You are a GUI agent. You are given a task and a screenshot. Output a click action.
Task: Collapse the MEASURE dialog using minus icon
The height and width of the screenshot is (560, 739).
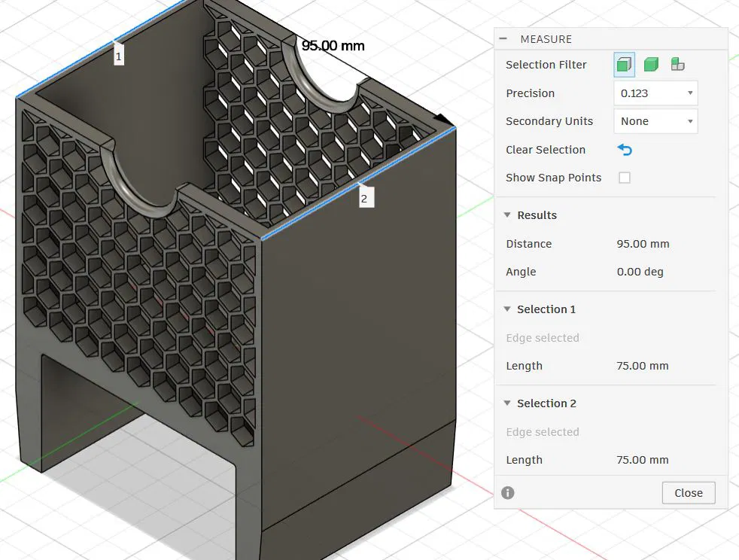[x=503, y=39]
